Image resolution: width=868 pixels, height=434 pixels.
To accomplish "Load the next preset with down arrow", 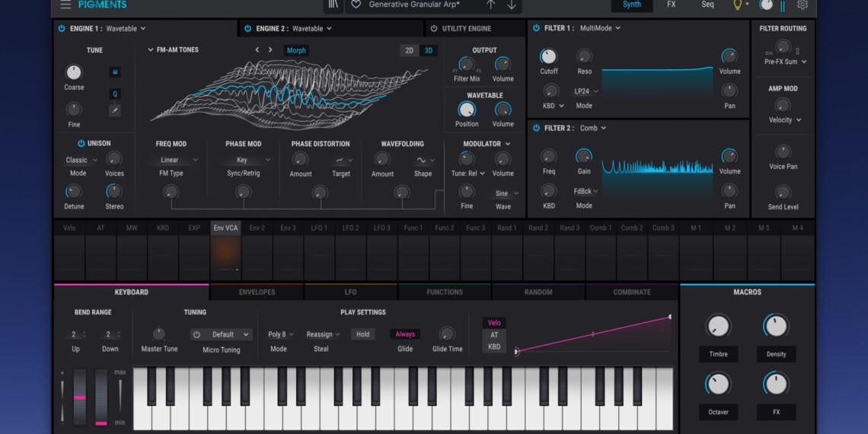I will pyautogui.click(x=511, y=5).
